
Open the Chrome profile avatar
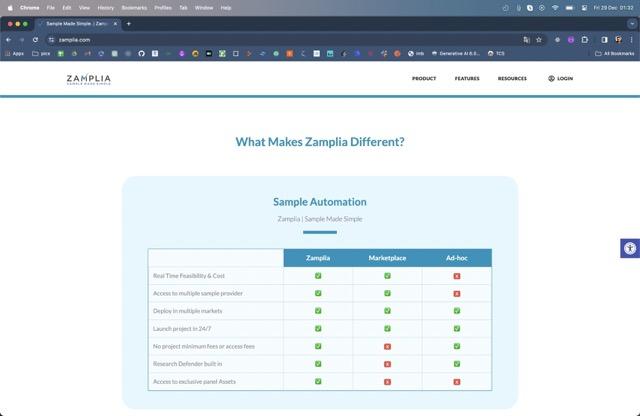coord(618,40)
